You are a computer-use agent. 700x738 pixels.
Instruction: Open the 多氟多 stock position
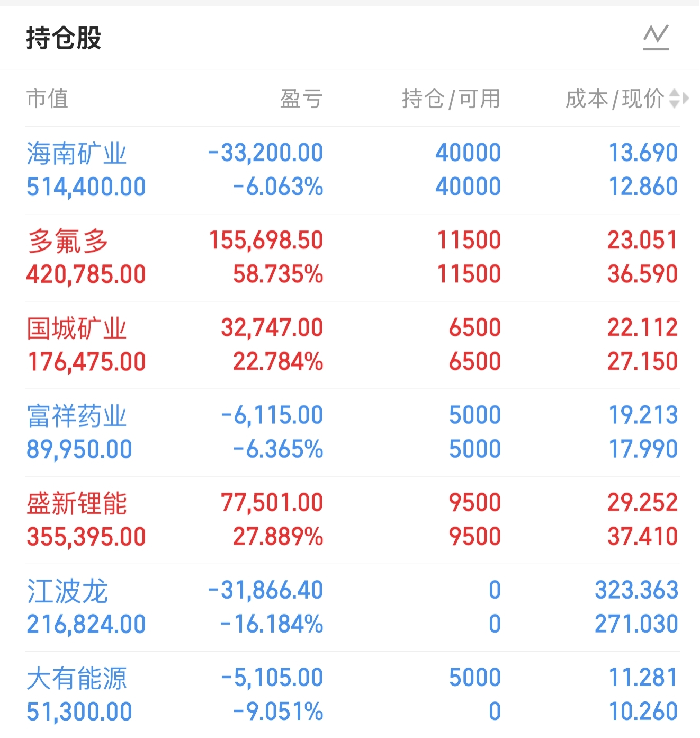pyautogui.click(x=352, y=257)
